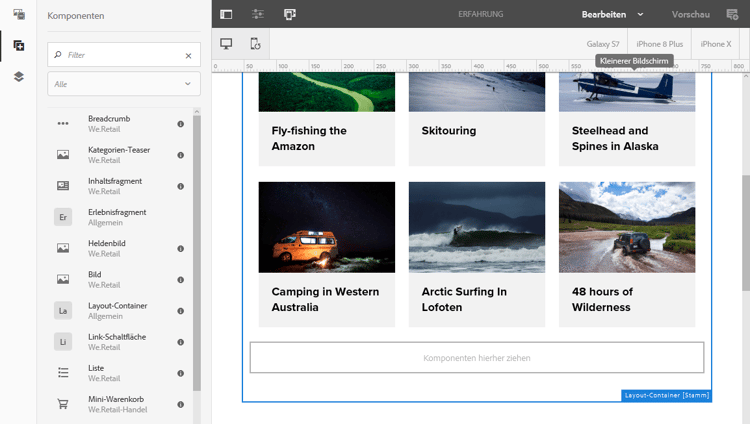Click the ERFAHRUNG page title
750x424 pixels.
tap(480, 14)
